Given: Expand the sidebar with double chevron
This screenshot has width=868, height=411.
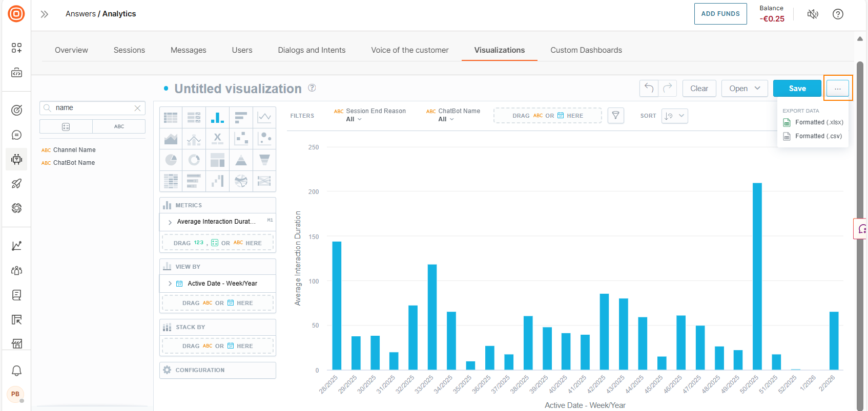Looking at the screenshot, I should tap(45, 14).
